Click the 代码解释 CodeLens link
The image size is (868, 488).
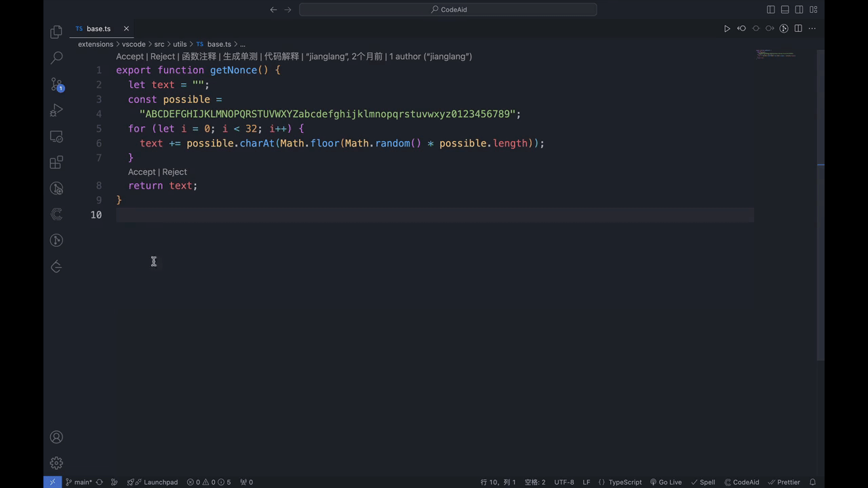click(281, 56)
